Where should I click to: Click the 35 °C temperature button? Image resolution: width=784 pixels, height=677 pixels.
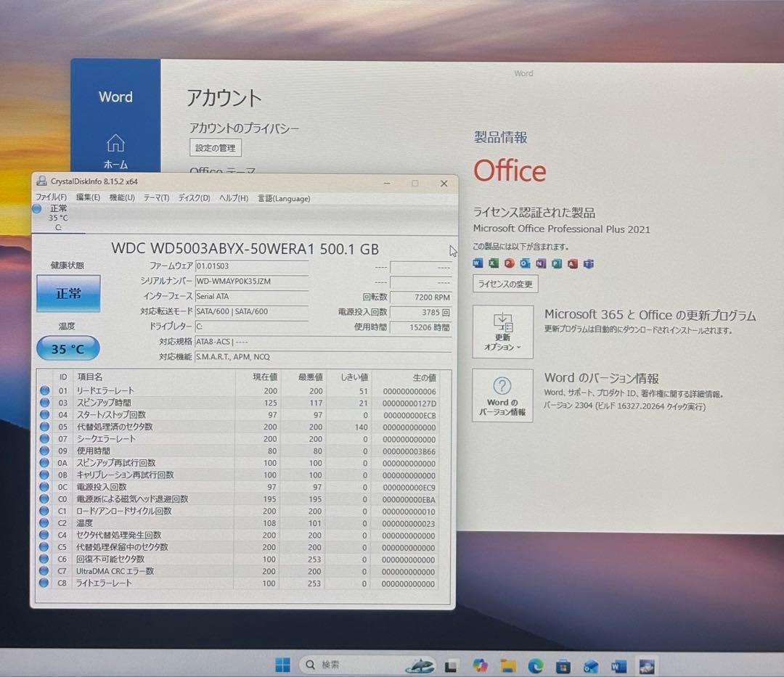point(68,349)
